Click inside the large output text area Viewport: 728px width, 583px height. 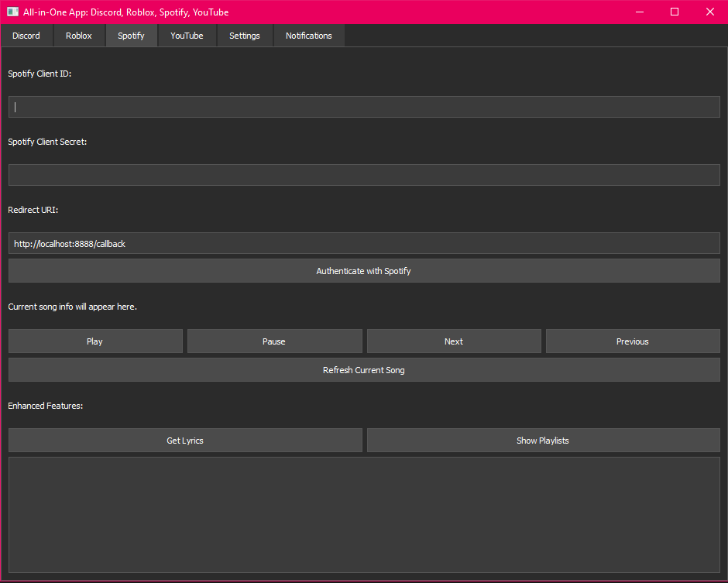point(364,514)
